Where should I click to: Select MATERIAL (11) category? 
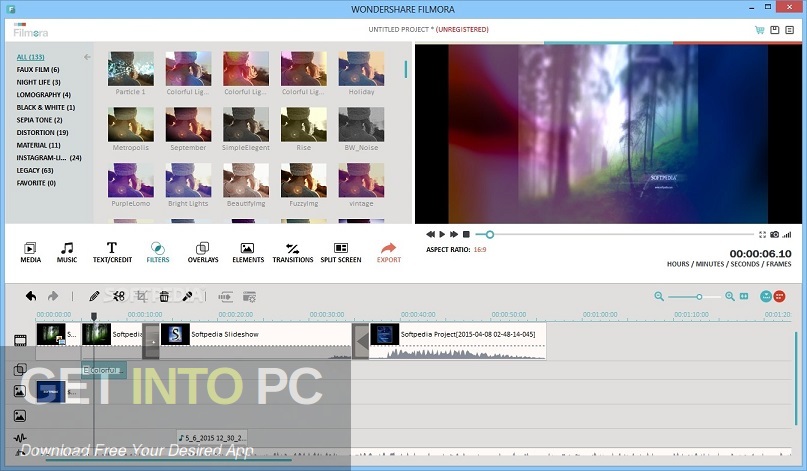point(38,145)
